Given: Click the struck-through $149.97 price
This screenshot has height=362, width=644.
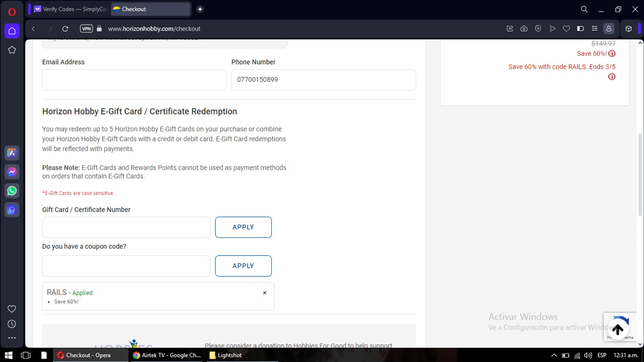Looking at the screenshot, I should point(603,43).
